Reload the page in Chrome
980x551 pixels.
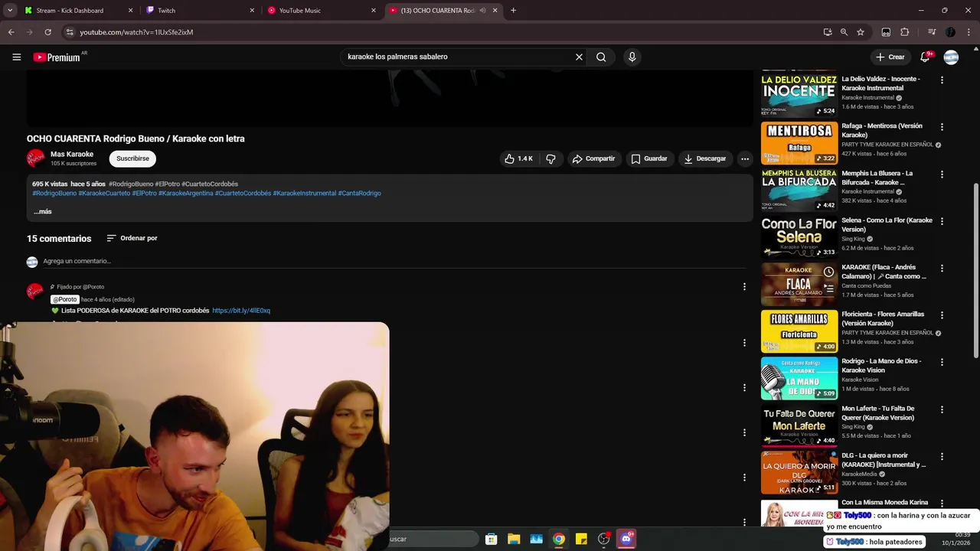(x=47, y=32)
